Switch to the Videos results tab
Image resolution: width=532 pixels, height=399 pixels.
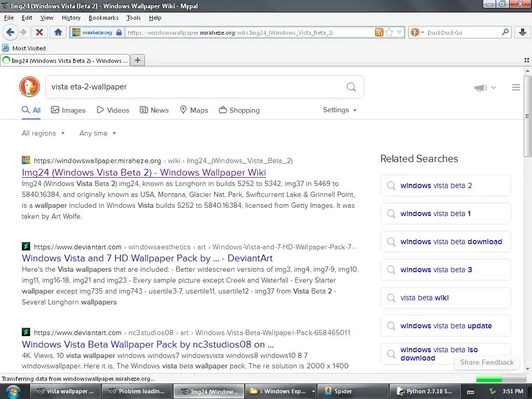(x=113, y=110)
